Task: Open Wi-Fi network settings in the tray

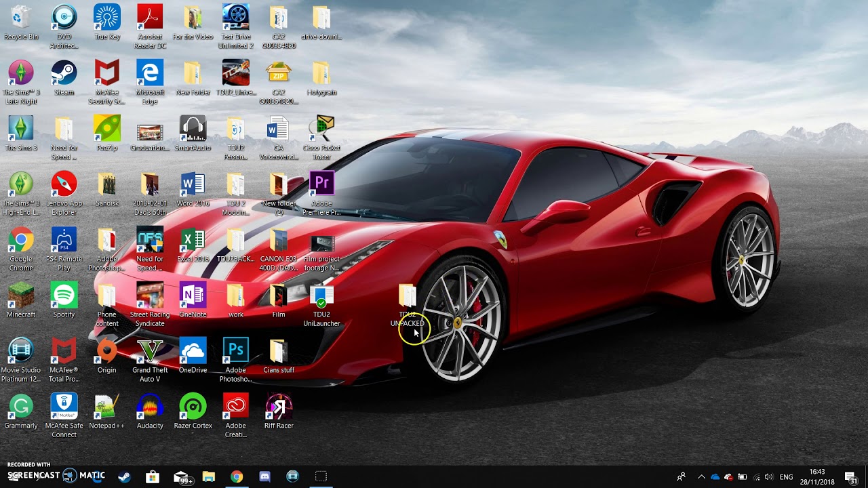Action: 757,477
